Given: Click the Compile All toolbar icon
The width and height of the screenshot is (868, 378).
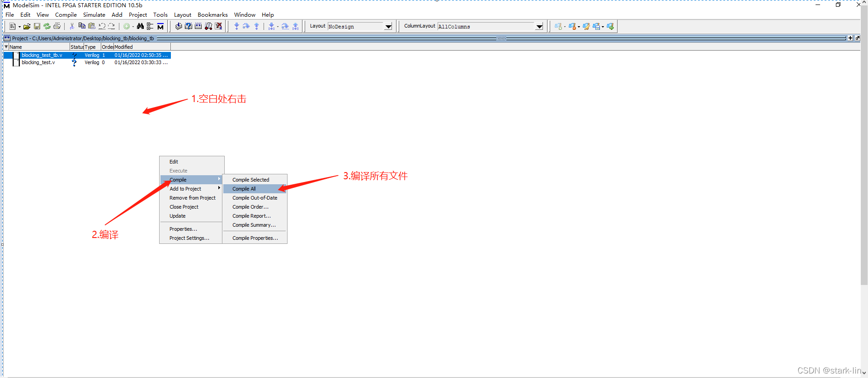Looking at the screenshot, I should pos(198,26).
